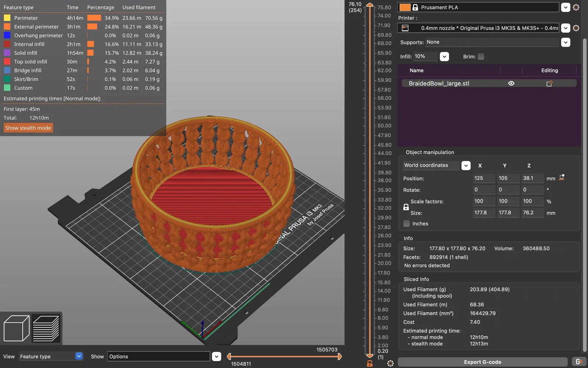Click the Position X field

[x=484, y=178]
